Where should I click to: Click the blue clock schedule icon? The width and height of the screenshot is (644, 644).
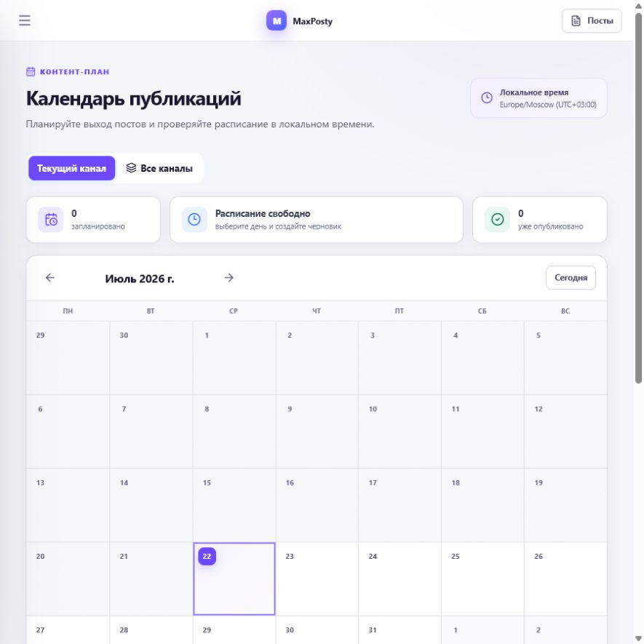point(194,220)
